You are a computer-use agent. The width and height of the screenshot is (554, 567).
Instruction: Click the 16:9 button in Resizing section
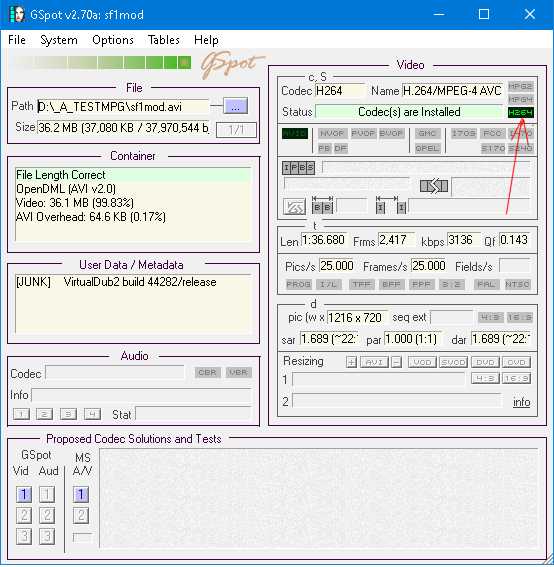click(516, 378)
